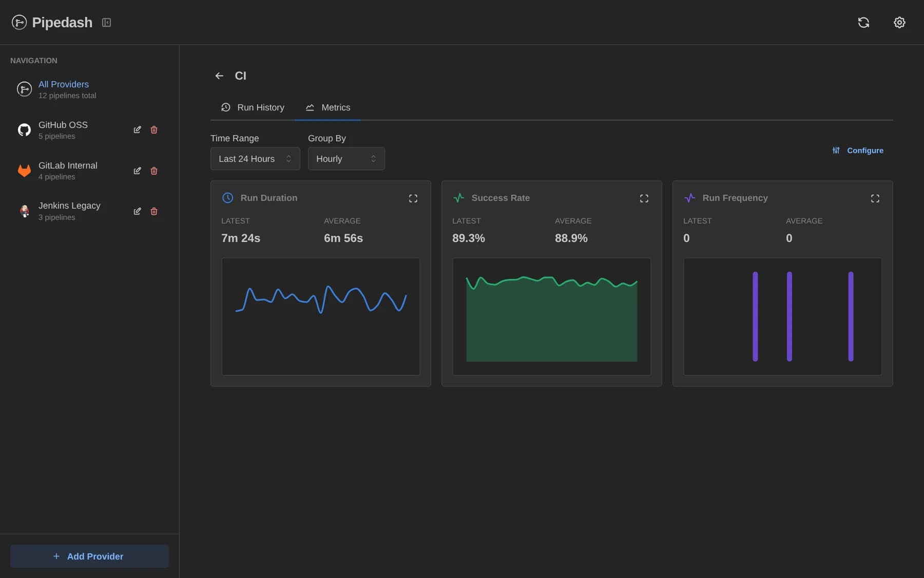Expand the Success Rate chart fullscreen
The image size is (924, 578).
[644, 198]
